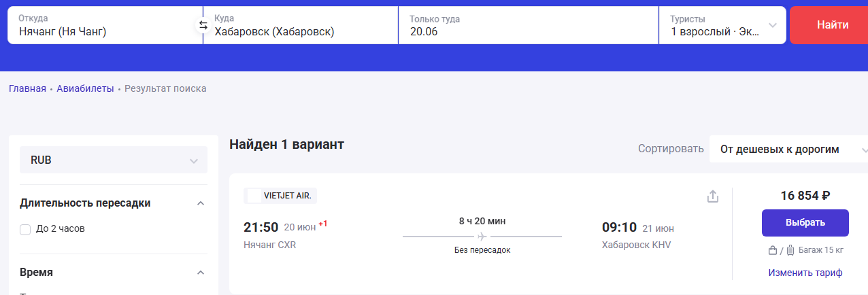Click the airplane icon on route line
Image resolution: width=868 pixels, height=295 pixels.
pyautogui.click(x=482, y=237)
